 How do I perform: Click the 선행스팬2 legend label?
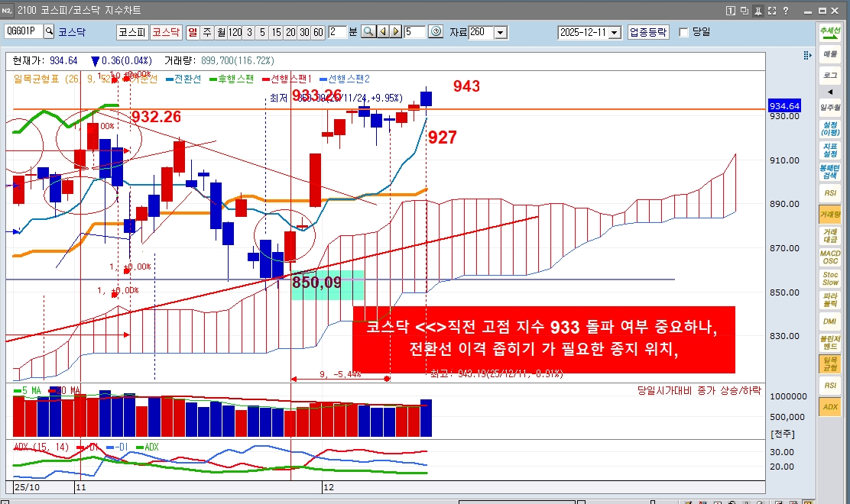pyautogui.click(x=349, y=79)
